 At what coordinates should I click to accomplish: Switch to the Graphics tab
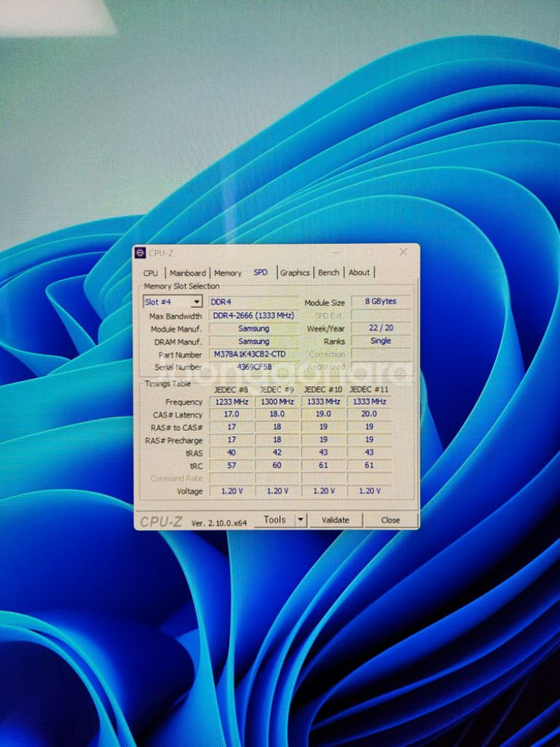[295, 273]
